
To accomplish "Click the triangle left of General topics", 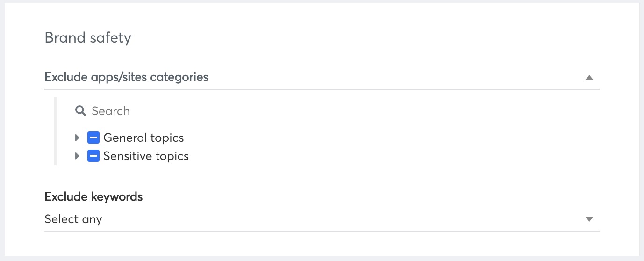I will coord(78,138).
